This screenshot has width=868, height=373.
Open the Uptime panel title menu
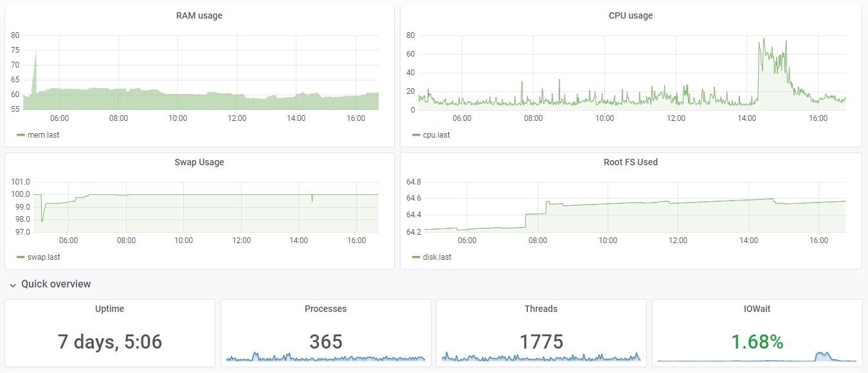coord(109,309)
